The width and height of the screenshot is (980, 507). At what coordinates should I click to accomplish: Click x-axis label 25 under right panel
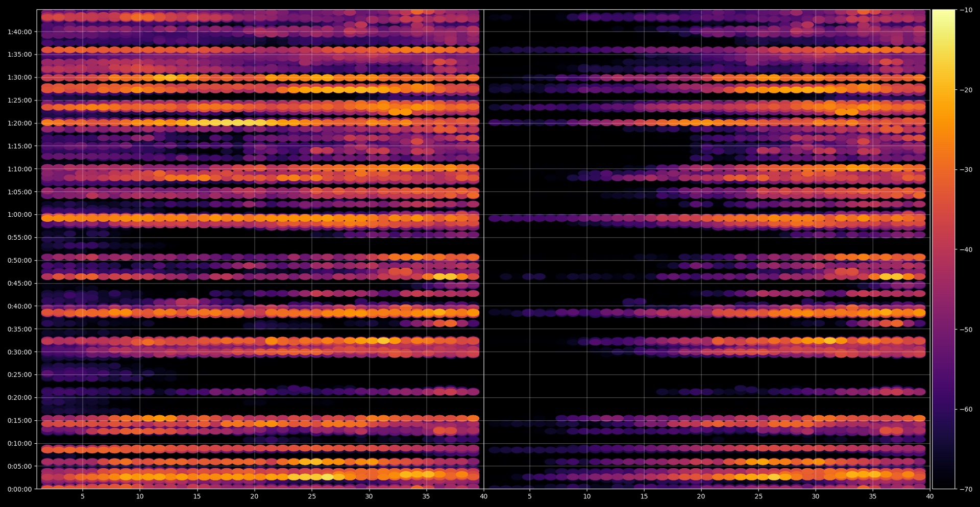[x=758, y=496]
